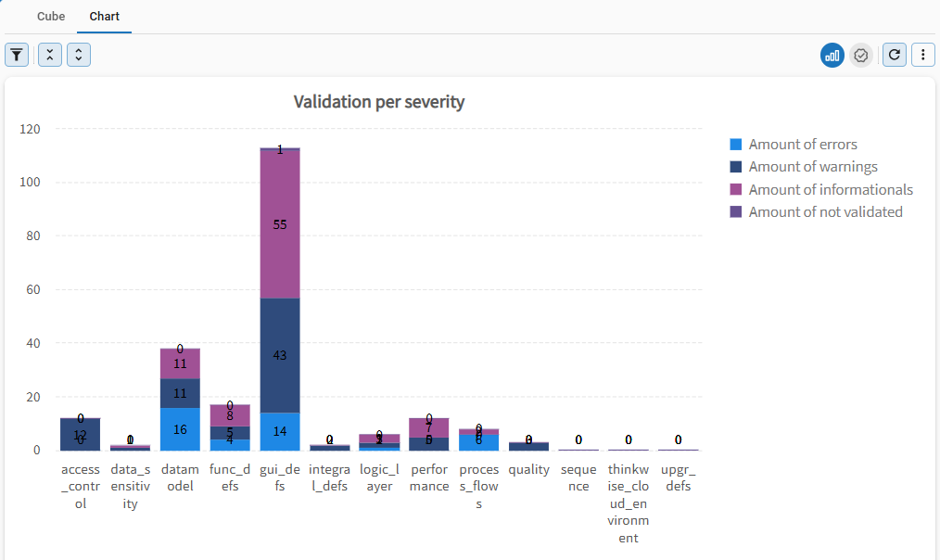The image size is (940, 560).
Task: Click the 60 value on the y-axis
Action: coord(33,289)
